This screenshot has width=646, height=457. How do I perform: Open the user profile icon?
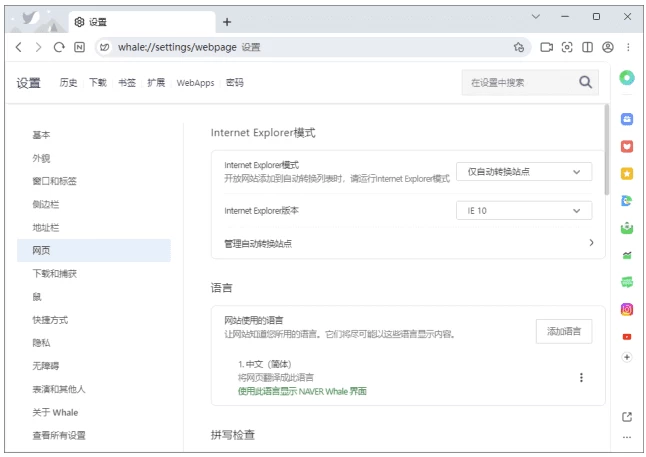pyautogui.click(x=608, y=47)
